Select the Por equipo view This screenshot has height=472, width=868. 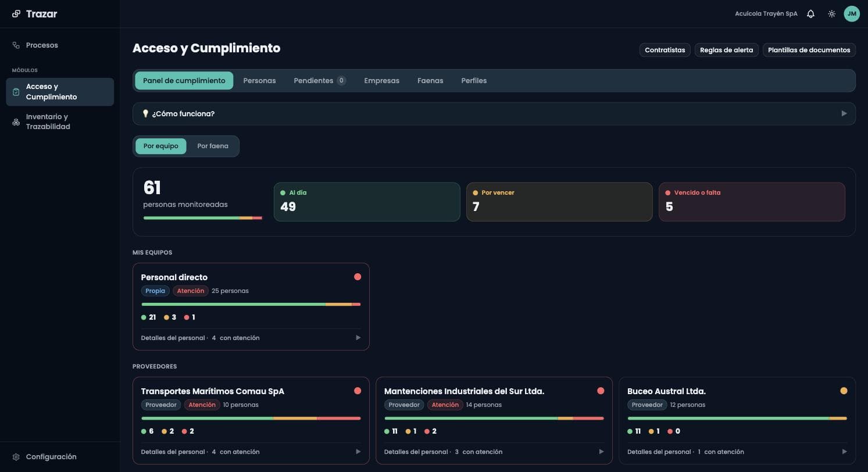161,146
